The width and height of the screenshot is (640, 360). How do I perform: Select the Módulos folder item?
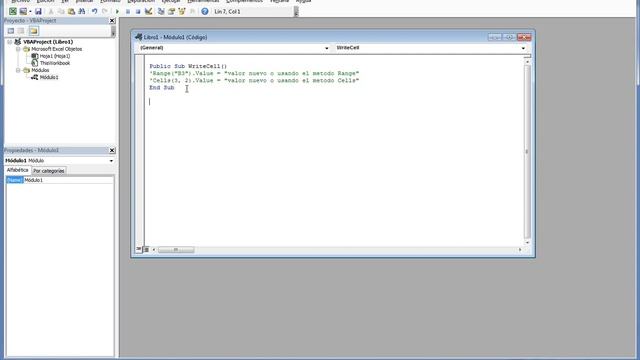[40, 70]
